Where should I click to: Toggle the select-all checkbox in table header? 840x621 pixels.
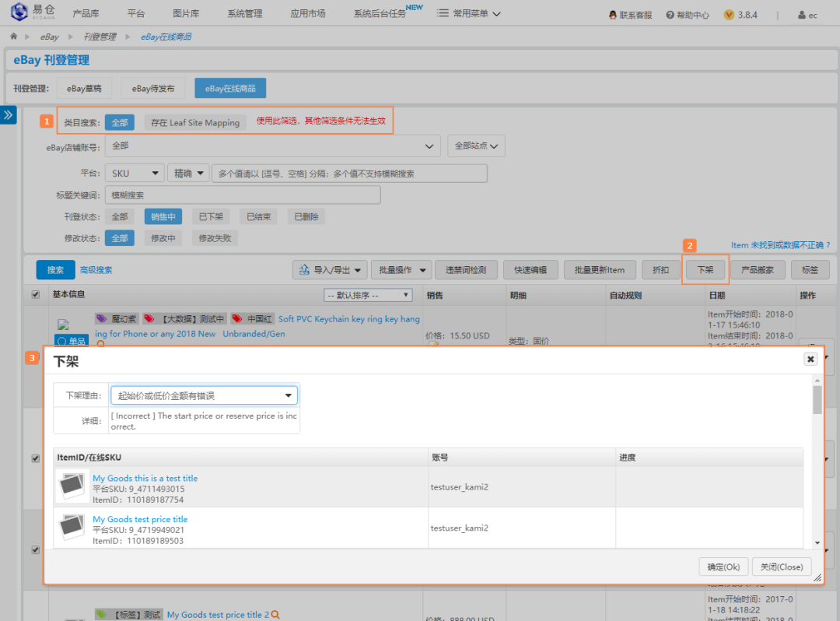35,295
